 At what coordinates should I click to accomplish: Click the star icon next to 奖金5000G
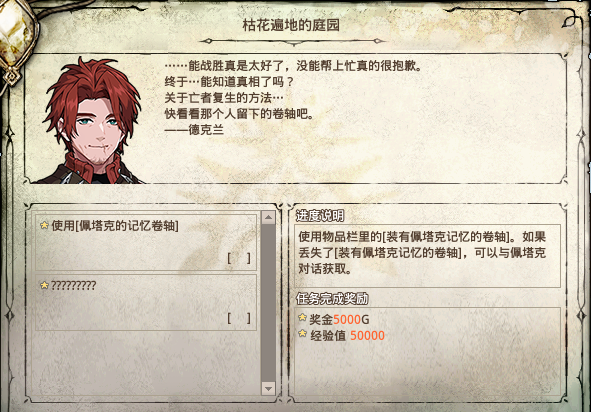(302, 317)
